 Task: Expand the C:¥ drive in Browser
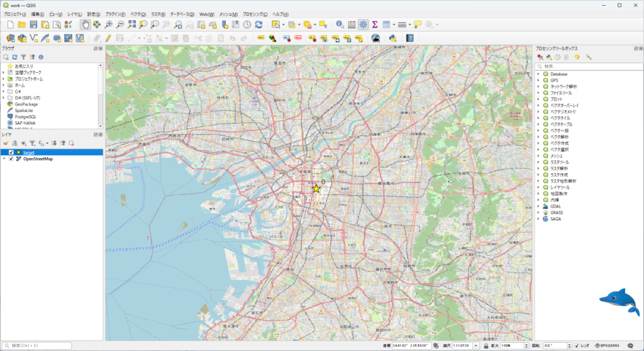click(x=4, y=91)
